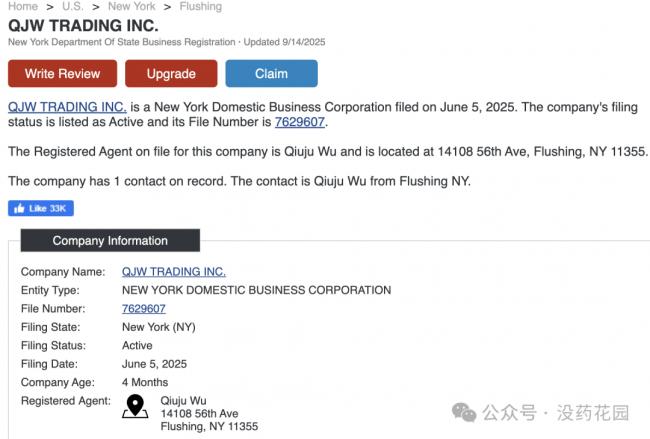Open the Company Name link in the table

[x=173, y=271]
